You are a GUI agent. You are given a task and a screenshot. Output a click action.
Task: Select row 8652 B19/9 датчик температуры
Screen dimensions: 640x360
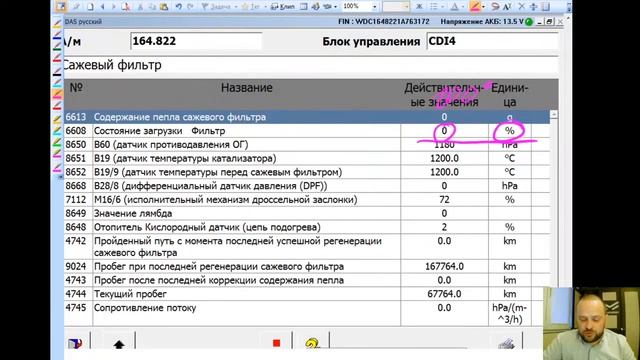(x=307, y=172)
